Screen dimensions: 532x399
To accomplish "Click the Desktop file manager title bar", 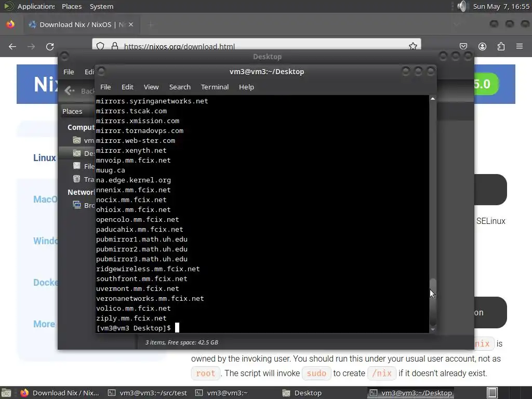I will tap(267, 57).
